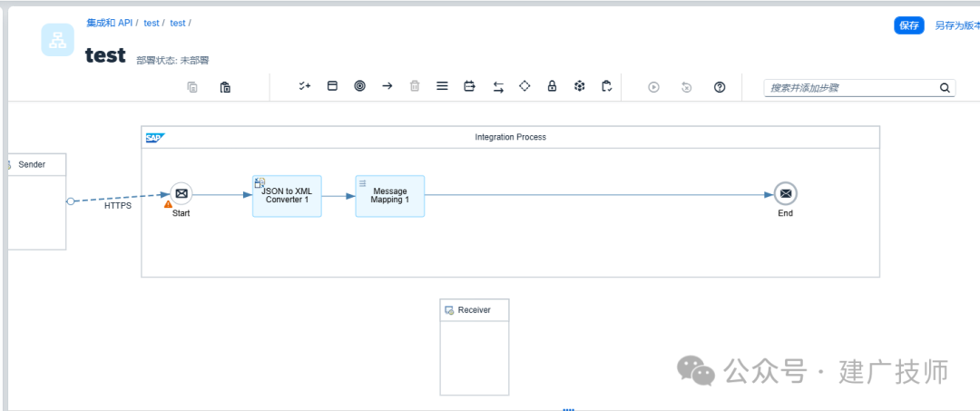Select the Receiver participant box
Image resolution: width=980 pixels, height=411 pixels.
click(x=475, y=347)
